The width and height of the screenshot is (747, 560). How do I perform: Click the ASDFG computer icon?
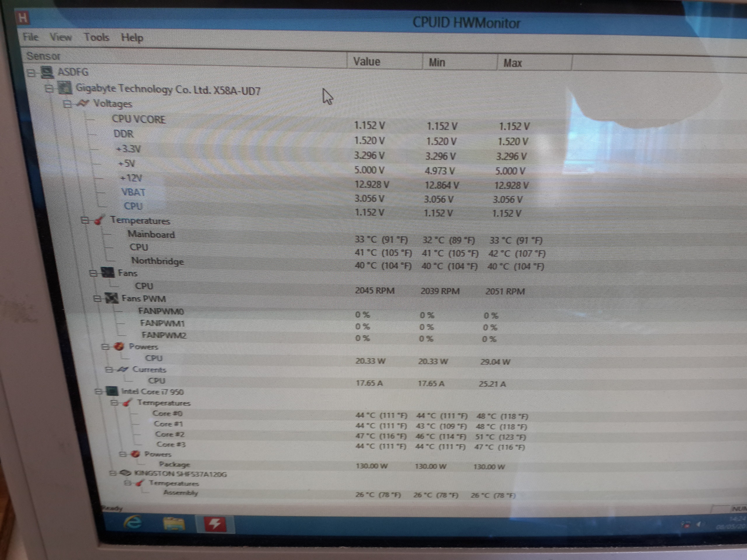[47, 72]
